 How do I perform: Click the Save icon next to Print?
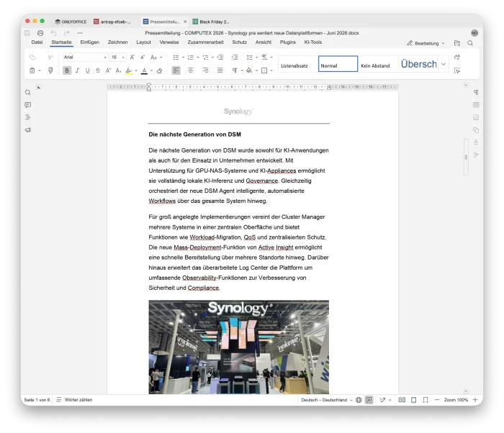point(27,33)
